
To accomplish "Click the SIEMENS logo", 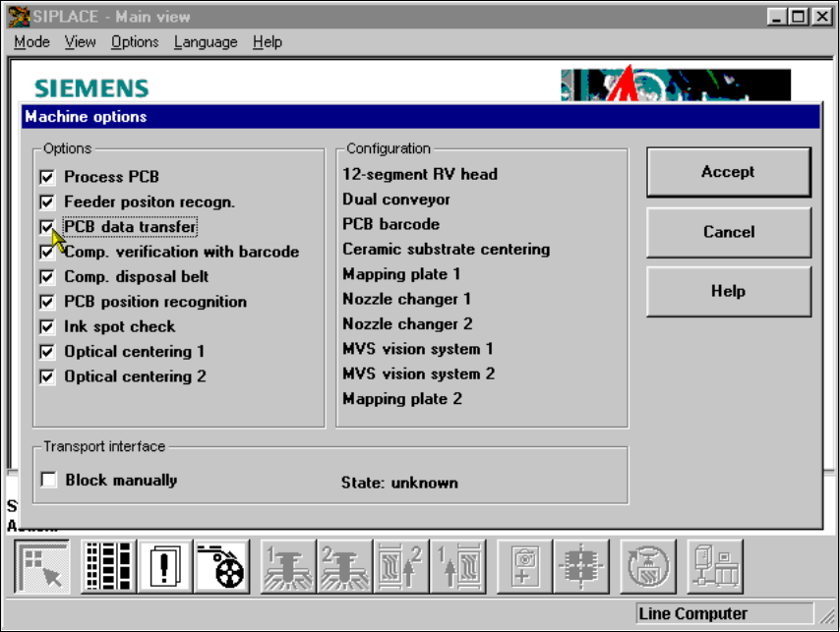I will point(91,88).
